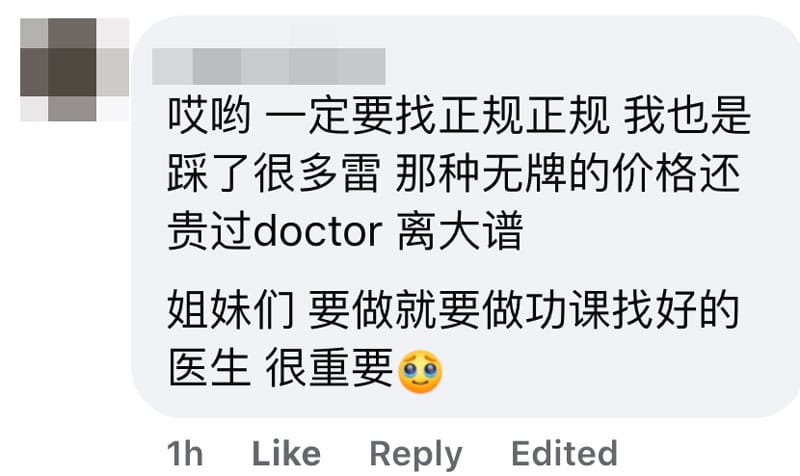800x476 pixels.
Task: Like this comment
Action: point(286,453)
